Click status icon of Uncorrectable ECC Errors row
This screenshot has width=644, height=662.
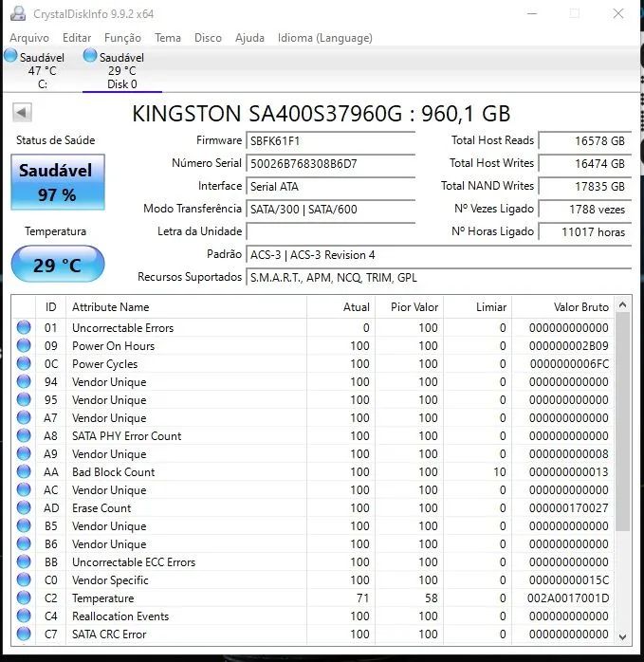point(24,561)
